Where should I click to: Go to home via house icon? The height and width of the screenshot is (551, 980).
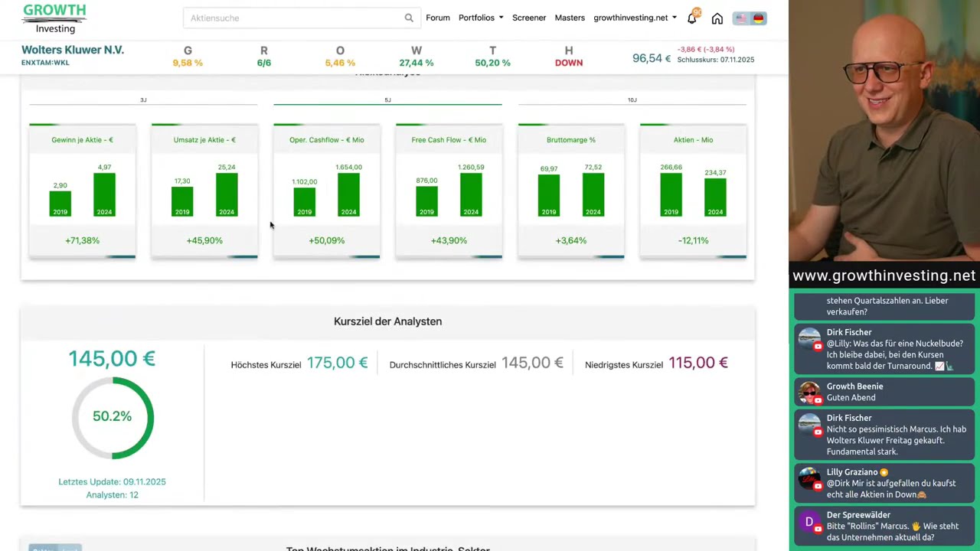click(x=717, y=18)
